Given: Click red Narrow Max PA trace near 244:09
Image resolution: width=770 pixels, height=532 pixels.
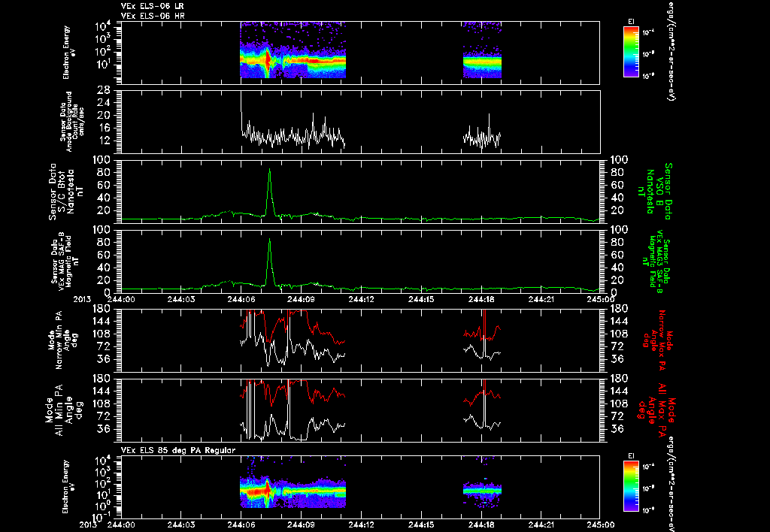Looking at the screenshot, I should coord(302,312).
